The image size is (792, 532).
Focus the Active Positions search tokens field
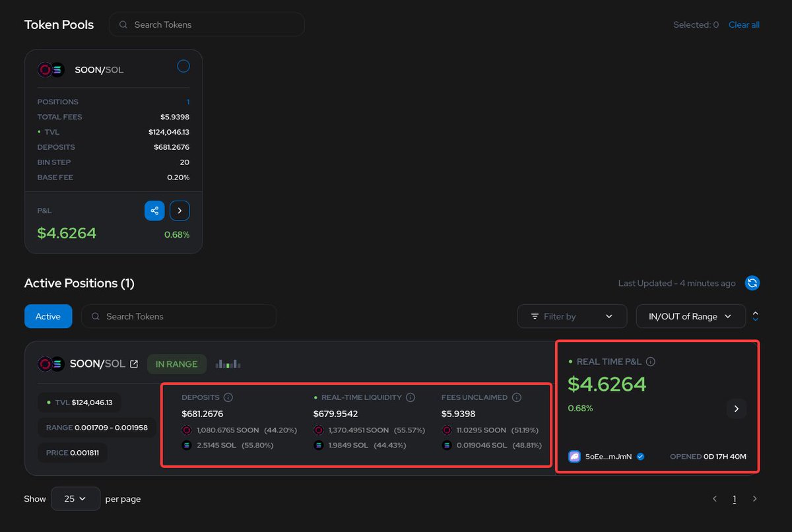pos(179,316)
